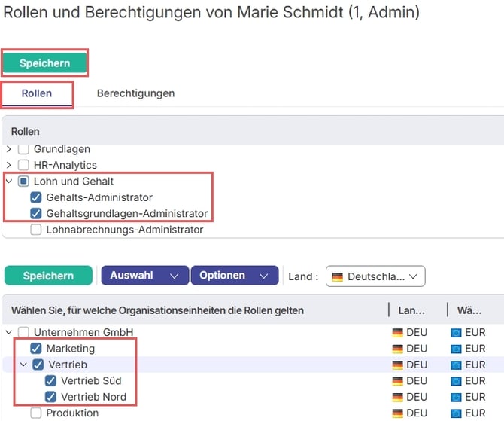The width and height of the screenshot is (504, 421).
Task: Open the Optionen dropdown menu
Action: coord(234,276)
